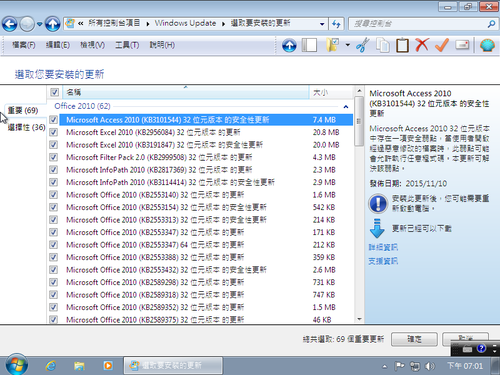The width and height of the screenshot is (500, 375).
Task: Click the scrollbar up arrow
Action: coord(359,91)
